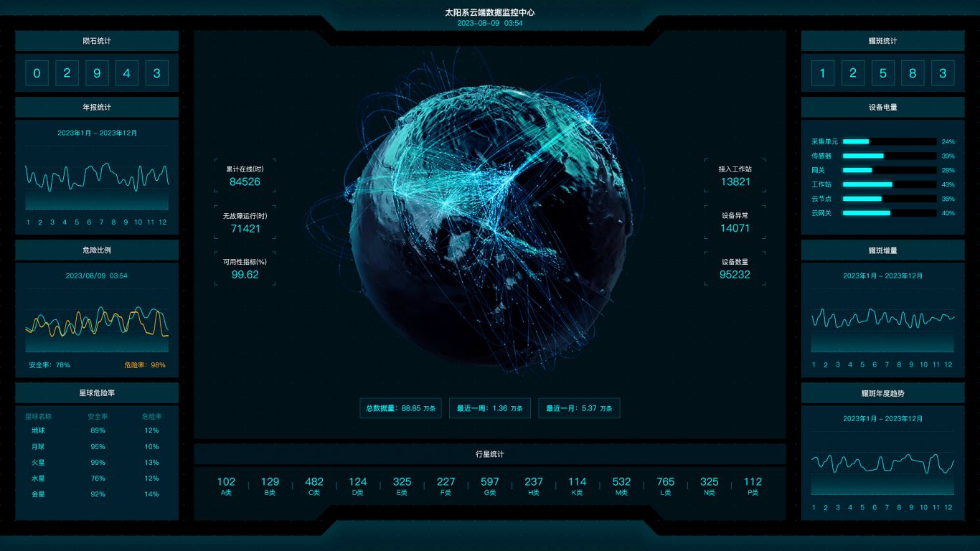Click digit 9 card in 陨石统计
Screen dimensions: 980x551
pyautogui.click(x=97, y=73)
